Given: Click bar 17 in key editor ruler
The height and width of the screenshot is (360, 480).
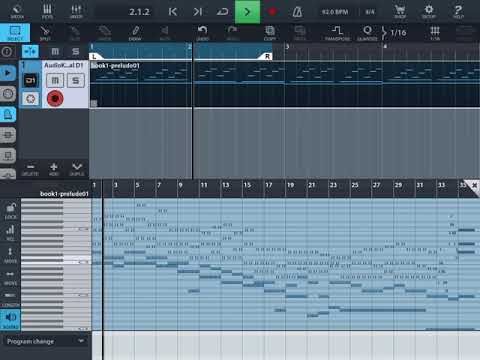Looking at the screenshot, I should 269,185.
